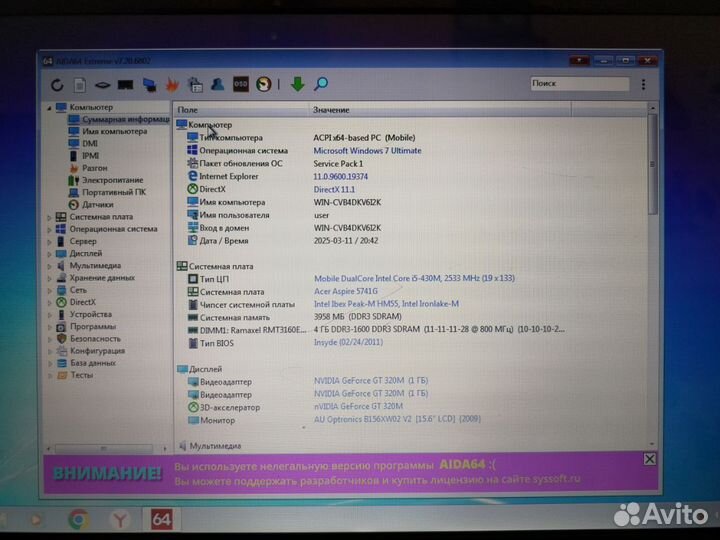This screenshot has width=720, height=540.
Task: Click the flame stability test toolbar icon
Action: pos(173,85)
